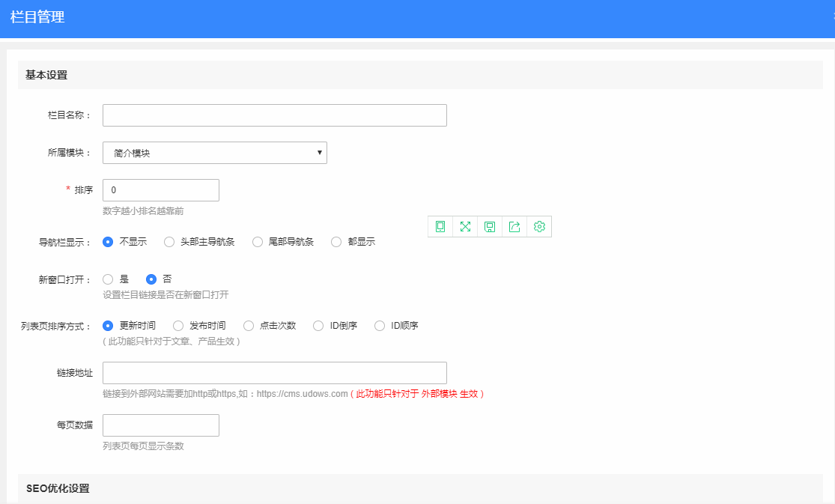Click into the 排序 number field
The height and width of the screenshot is (504, 835).
160,190
